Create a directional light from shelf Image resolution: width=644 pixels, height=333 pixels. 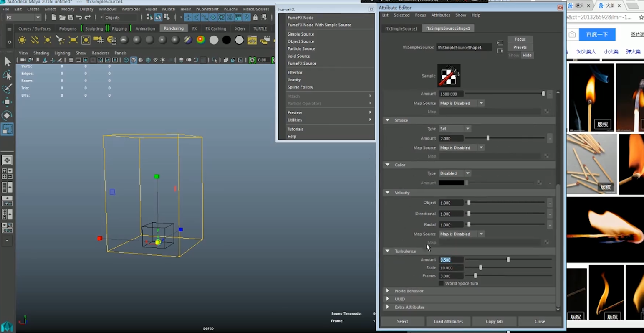pos(35,40)
